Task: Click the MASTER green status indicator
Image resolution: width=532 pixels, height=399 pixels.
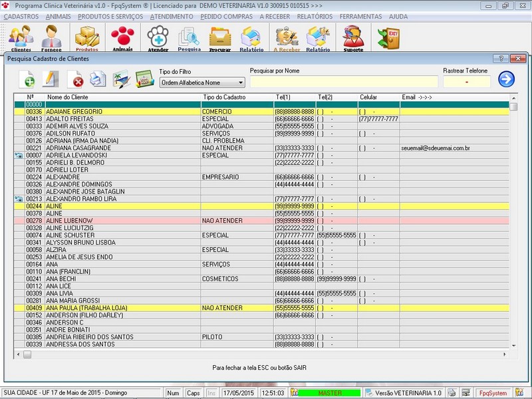Action: (x=329, y=393)
